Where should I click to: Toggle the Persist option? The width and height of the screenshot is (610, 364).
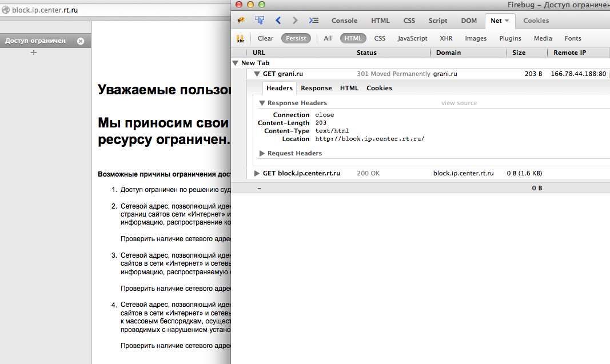pos(296,38)
